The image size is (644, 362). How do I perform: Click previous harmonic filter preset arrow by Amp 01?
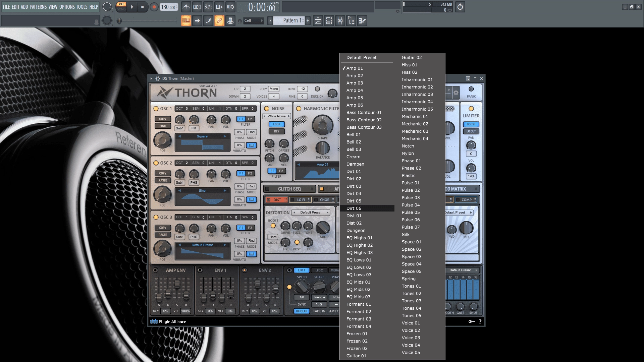point(299,165)
